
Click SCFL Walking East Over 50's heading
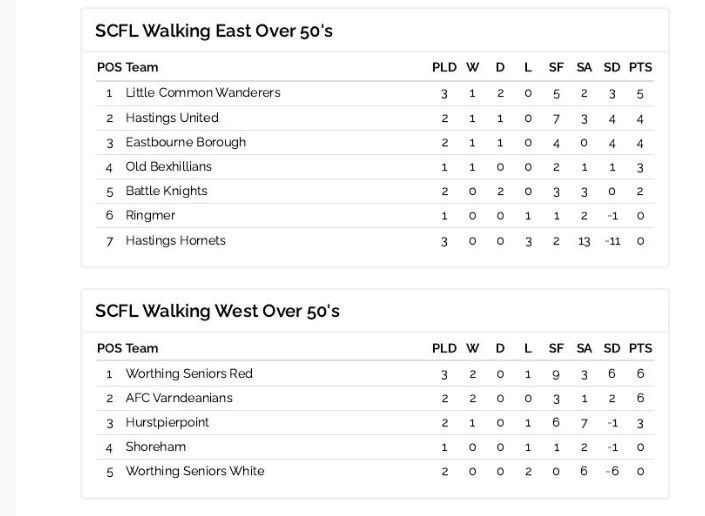click(x=214, y=31)
